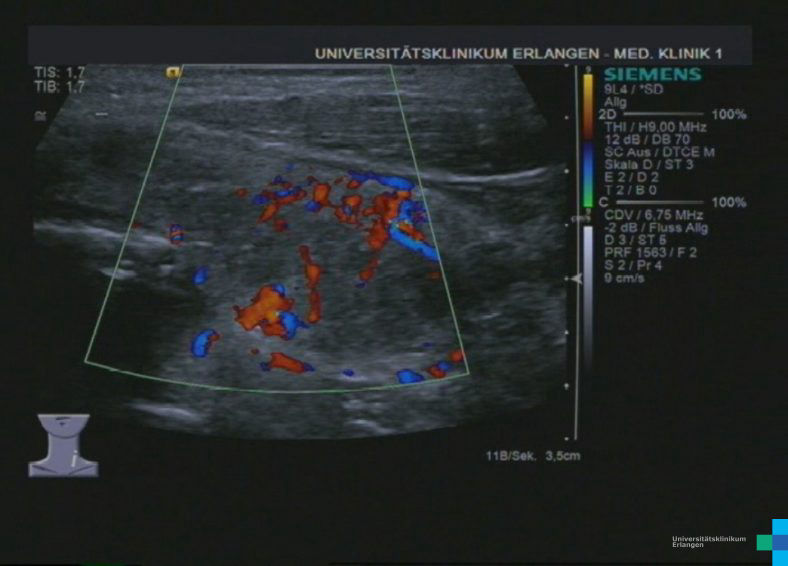The width and height of the screenshot is (788, 566).
Task: Click the Siemens logo
Action: pos(651,74)
